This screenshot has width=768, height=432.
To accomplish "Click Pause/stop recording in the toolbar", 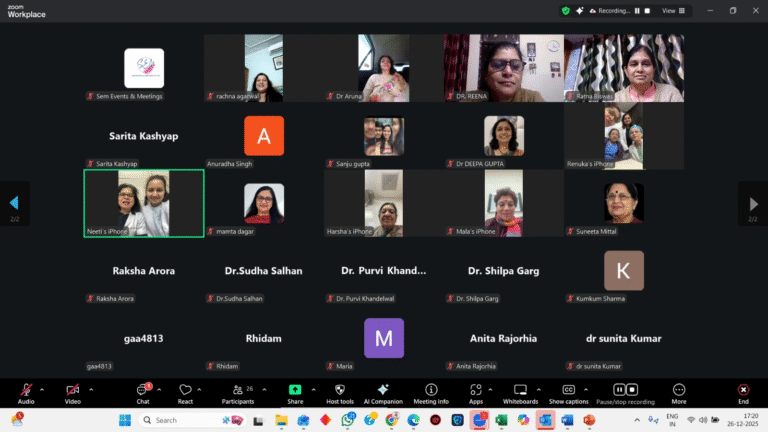I will pyautogui.click(x=625, y=390).
